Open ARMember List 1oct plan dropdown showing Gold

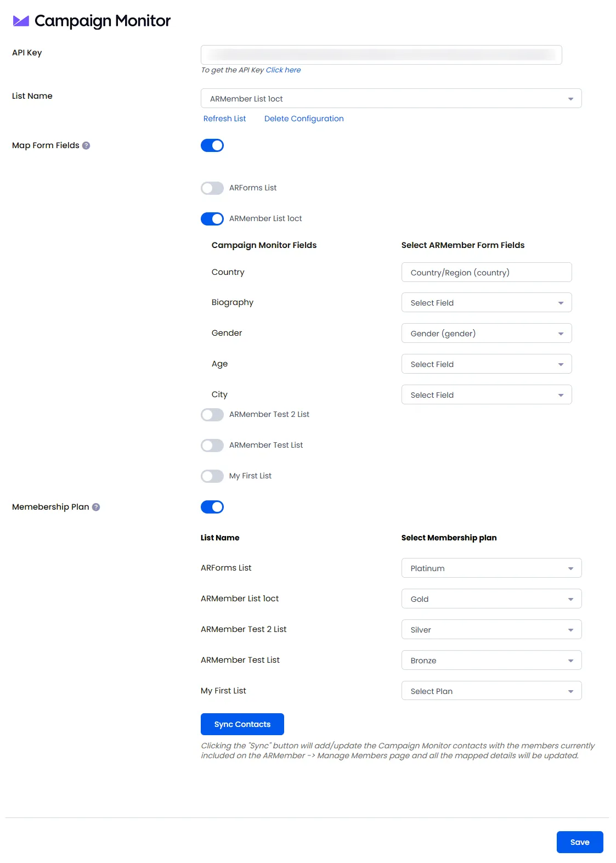click(x=491, y=599)
